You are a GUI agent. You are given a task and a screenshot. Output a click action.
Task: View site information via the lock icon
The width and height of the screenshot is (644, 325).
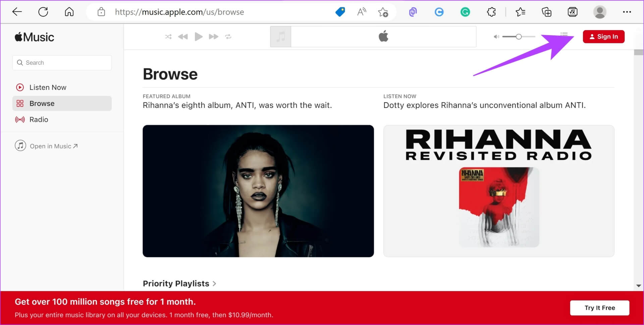101,12
